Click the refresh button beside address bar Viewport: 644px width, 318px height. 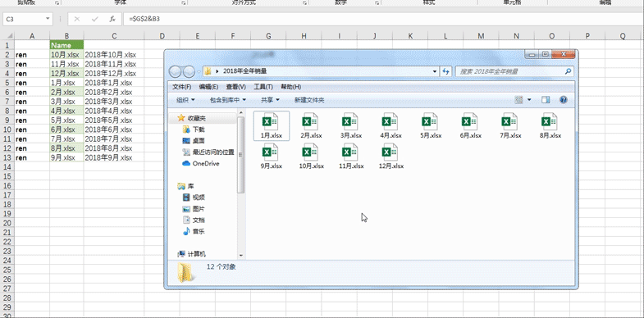pos(446,71)
